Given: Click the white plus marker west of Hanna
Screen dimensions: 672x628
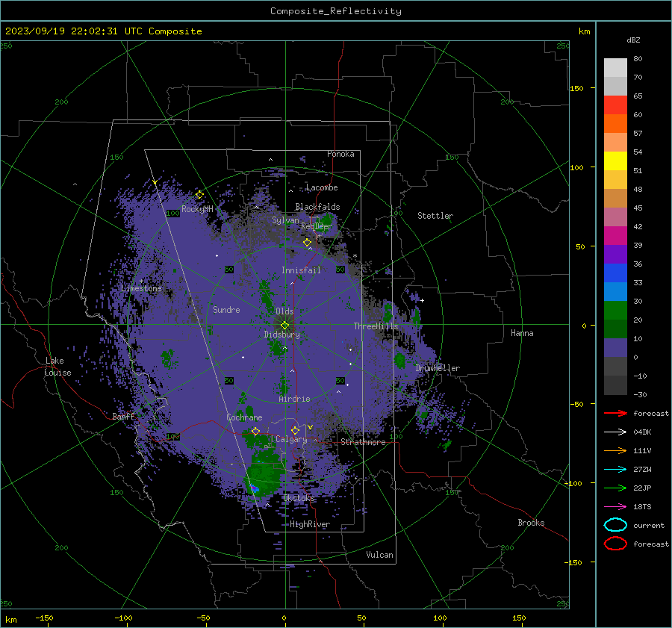Looking at the screenshot, I should 422,300.
